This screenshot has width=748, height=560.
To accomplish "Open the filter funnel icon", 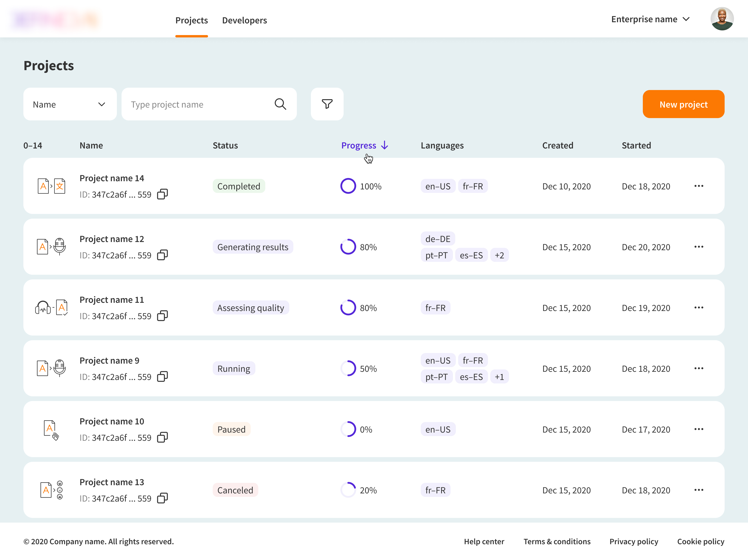I will pos(327,104).
